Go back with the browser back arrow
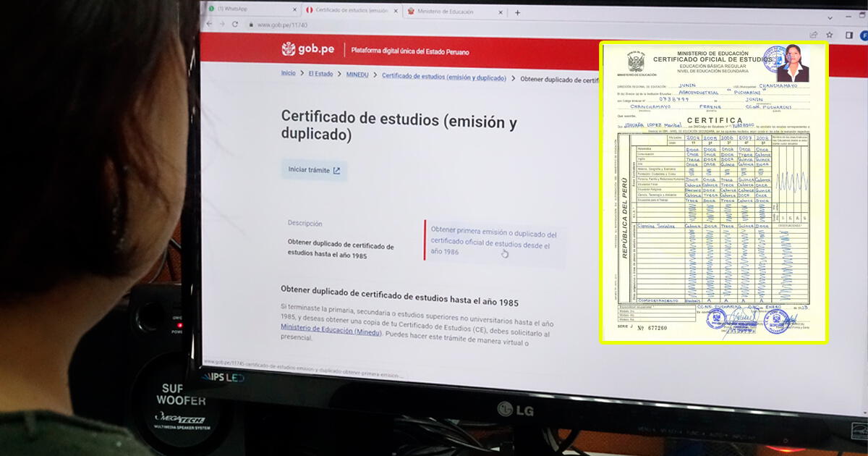 210,24
